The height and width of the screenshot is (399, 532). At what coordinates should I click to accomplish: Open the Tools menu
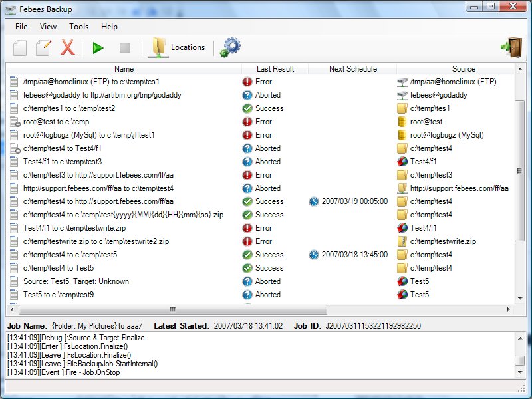coord(78,27)
